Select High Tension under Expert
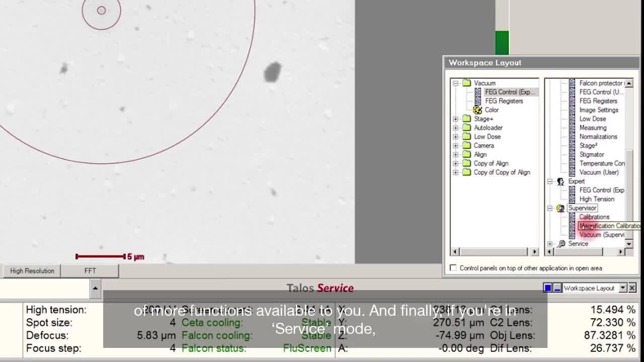This screenshot has width=644, height=362. [596, 199]
